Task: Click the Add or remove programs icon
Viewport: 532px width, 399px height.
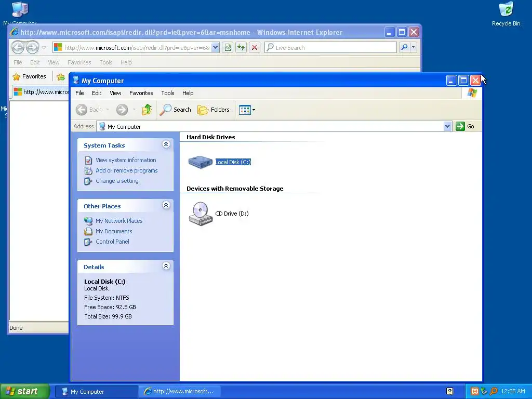Action: pos(88,170)
